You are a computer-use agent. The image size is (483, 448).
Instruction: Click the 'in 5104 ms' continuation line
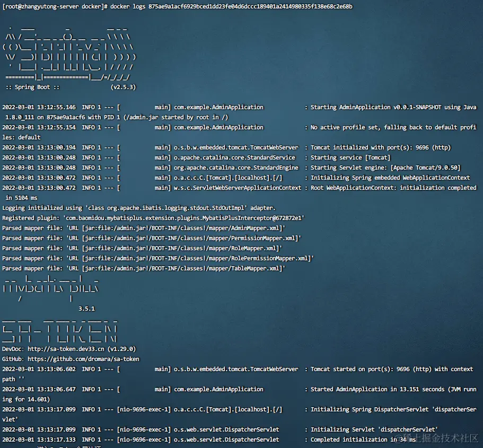pos(21,198)
